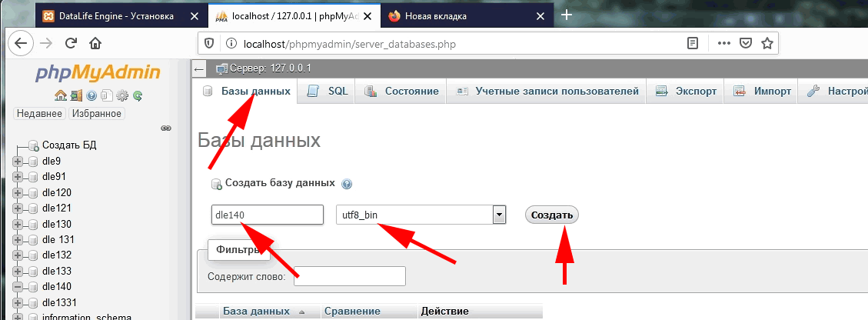
Task: Expand the dle121 database node
Action: pos(18,208)
